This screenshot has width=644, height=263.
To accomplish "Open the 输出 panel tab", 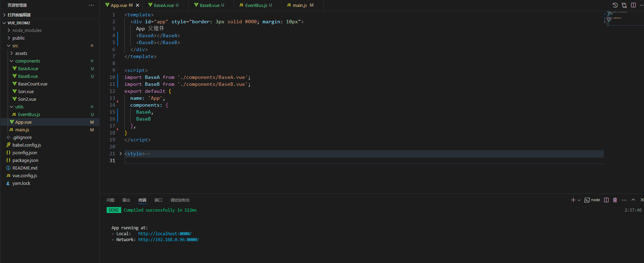I will point(126,200).
